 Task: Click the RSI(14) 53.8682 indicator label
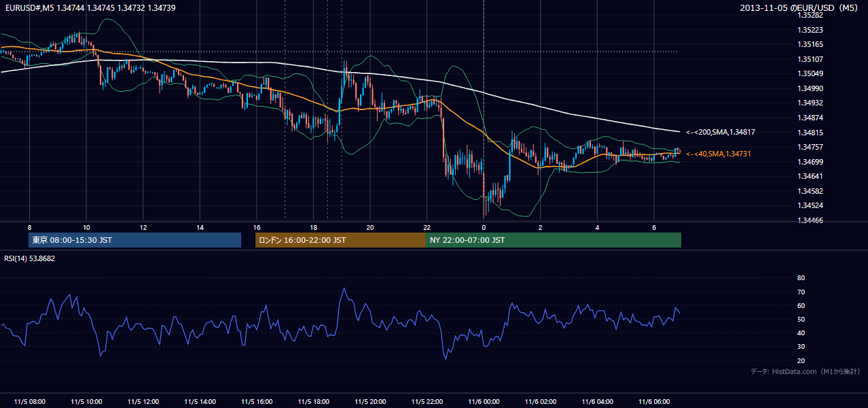pos(30,258)
